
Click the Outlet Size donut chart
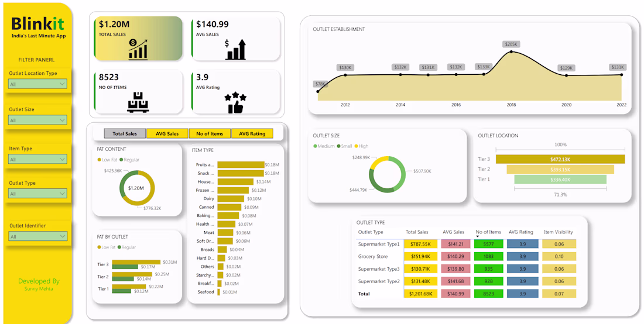pos(388,174)
